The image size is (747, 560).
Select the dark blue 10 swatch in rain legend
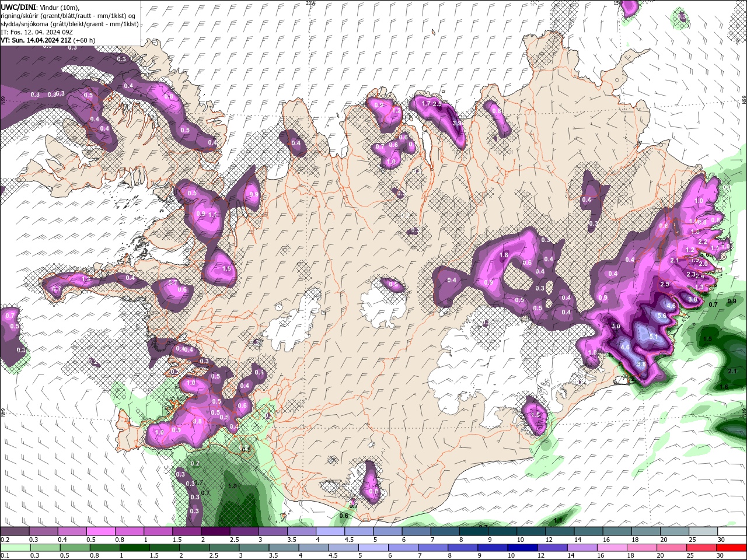point(522,548)
